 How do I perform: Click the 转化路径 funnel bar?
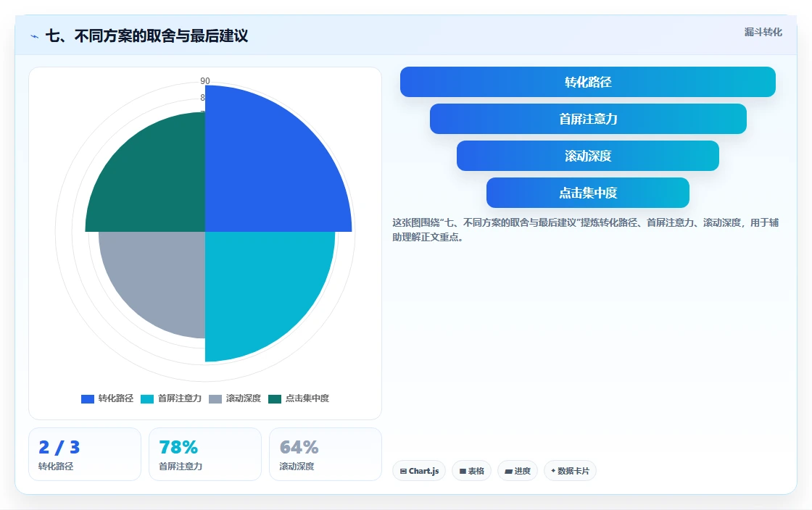coord(588,82)
